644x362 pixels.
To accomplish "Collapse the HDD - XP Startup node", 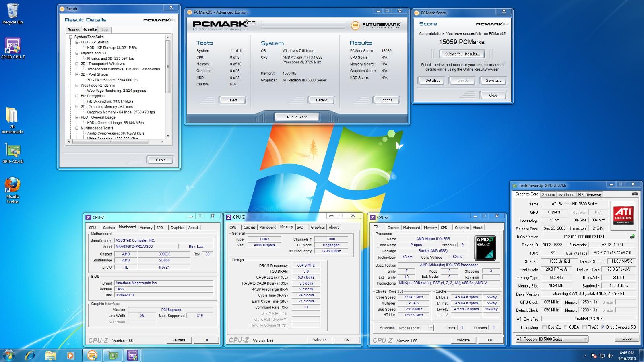I will tap(77, 42).
